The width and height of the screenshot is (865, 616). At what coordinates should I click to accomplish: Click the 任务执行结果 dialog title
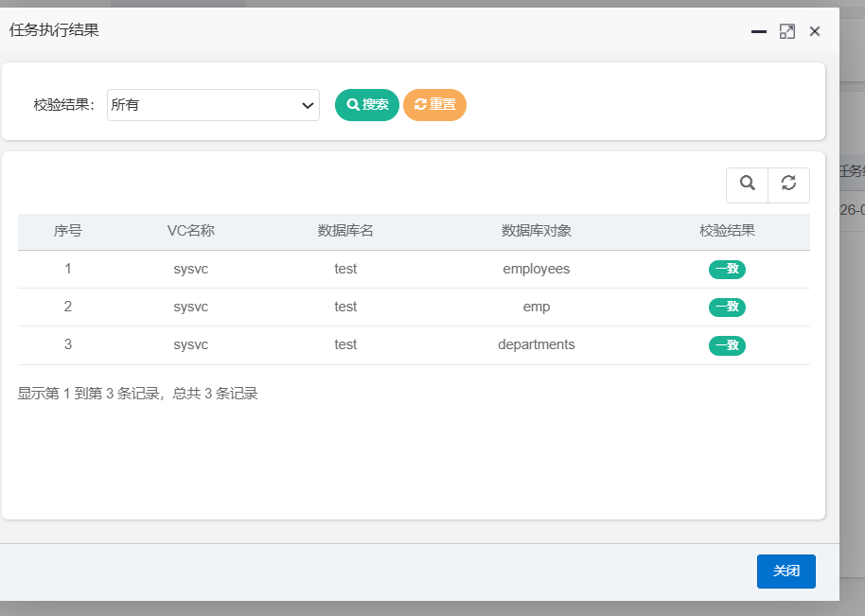(54, 30)
